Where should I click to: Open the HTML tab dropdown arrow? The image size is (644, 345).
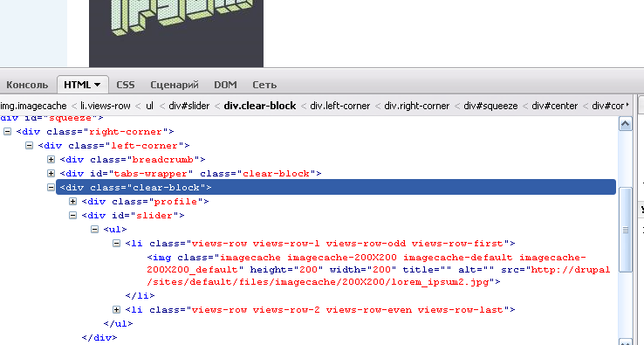(x=98, y=85)
